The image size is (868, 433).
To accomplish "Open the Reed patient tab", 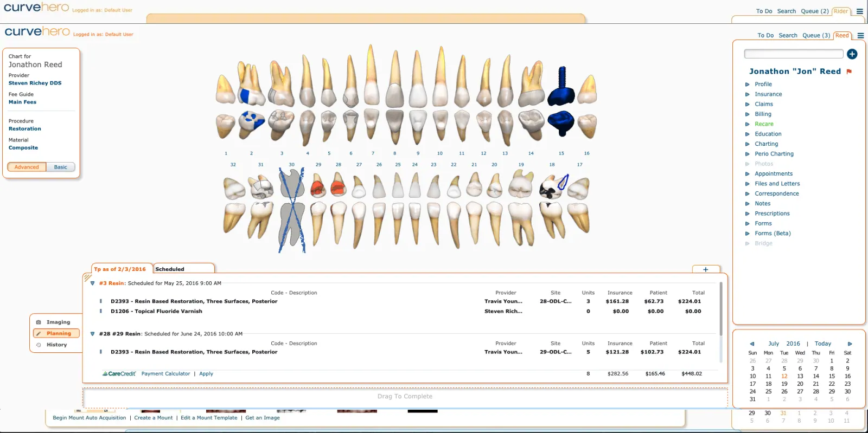I will point(842,35).
